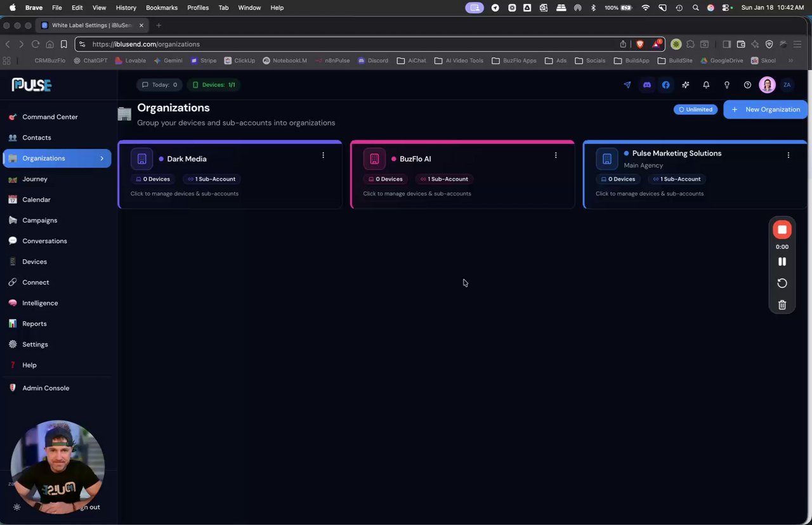Screen dimensions: 812x525
Task: Click the paper plane send icon in header
Action: [x=627, y=85]
